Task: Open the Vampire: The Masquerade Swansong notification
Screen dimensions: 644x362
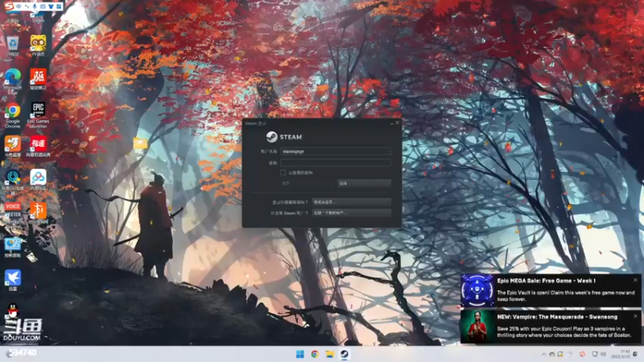Action: (551, 327)
